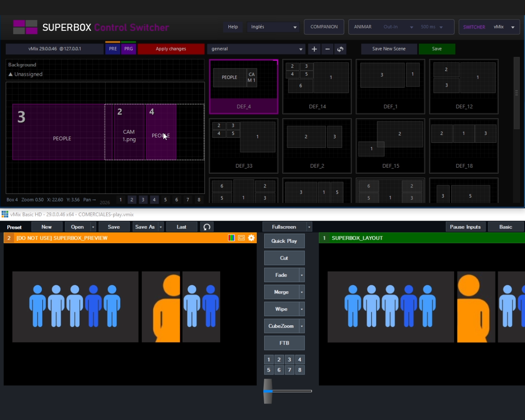Expand the Merge transition options arrow
Screen dimensions: 525x420
pos(302,292)
